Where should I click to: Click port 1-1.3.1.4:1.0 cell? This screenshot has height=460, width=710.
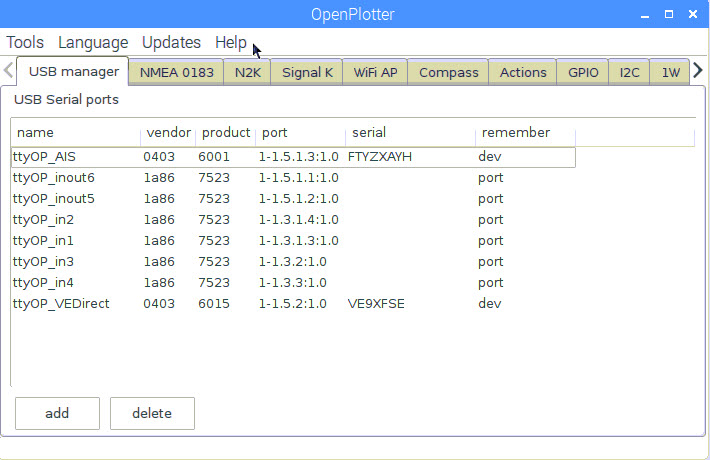(298, 220)
